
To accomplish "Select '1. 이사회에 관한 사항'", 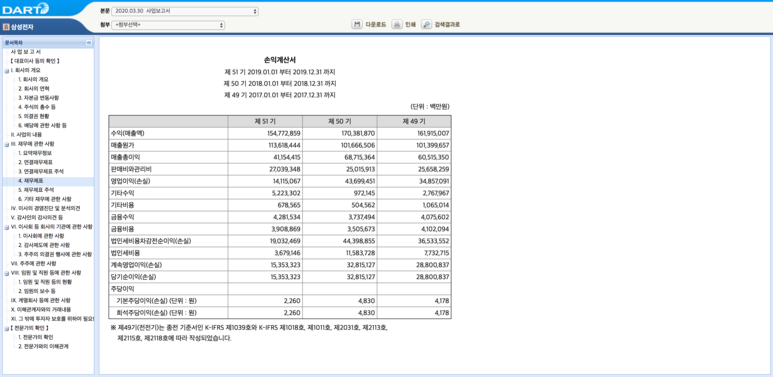I will 41,236.
